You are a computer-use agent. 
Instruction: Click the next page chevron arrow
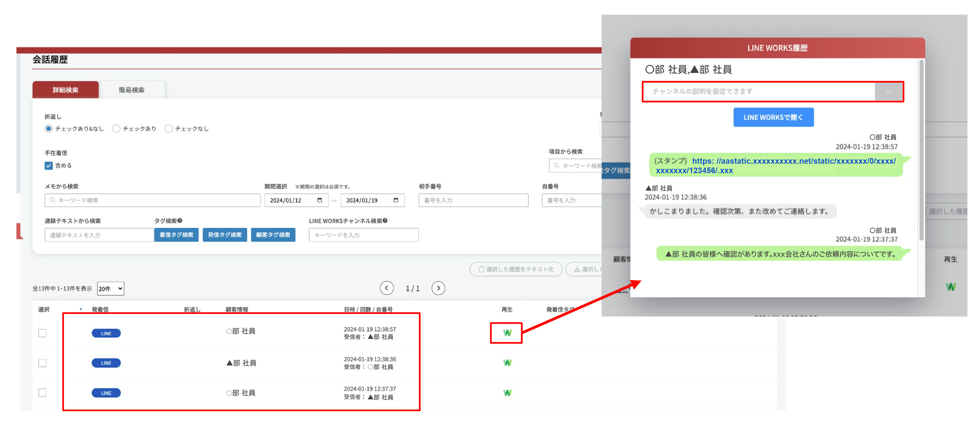point(438,288)
